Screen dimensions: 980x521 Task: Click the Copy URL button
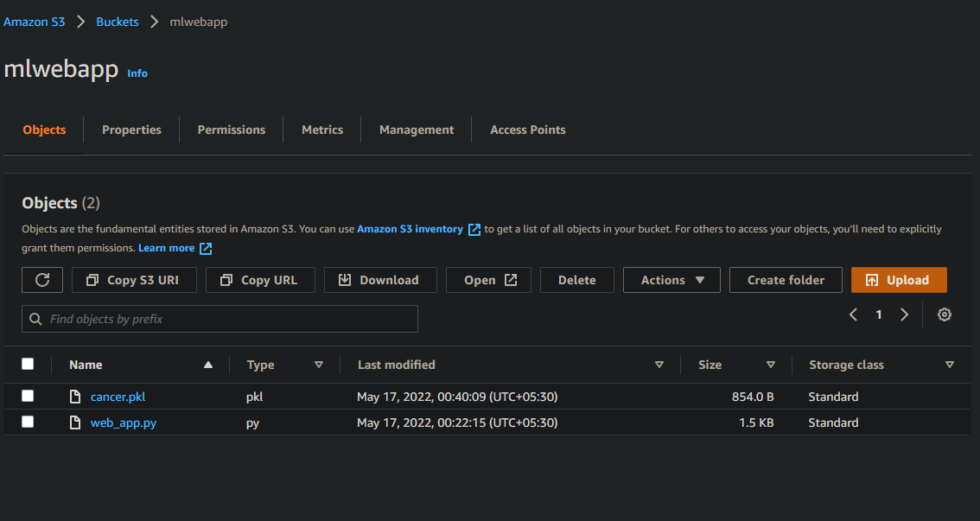260,280
